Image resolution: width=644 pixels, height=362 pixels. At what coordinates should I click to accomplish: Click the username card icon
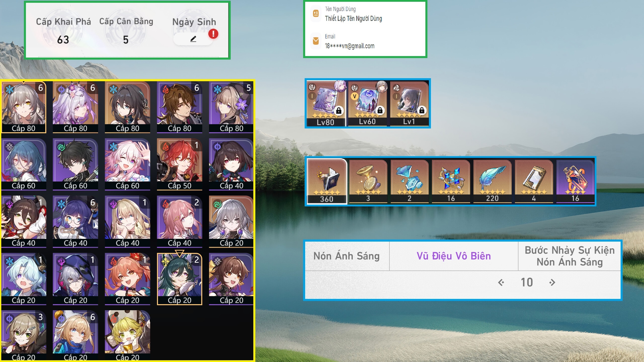pos(316,13)
